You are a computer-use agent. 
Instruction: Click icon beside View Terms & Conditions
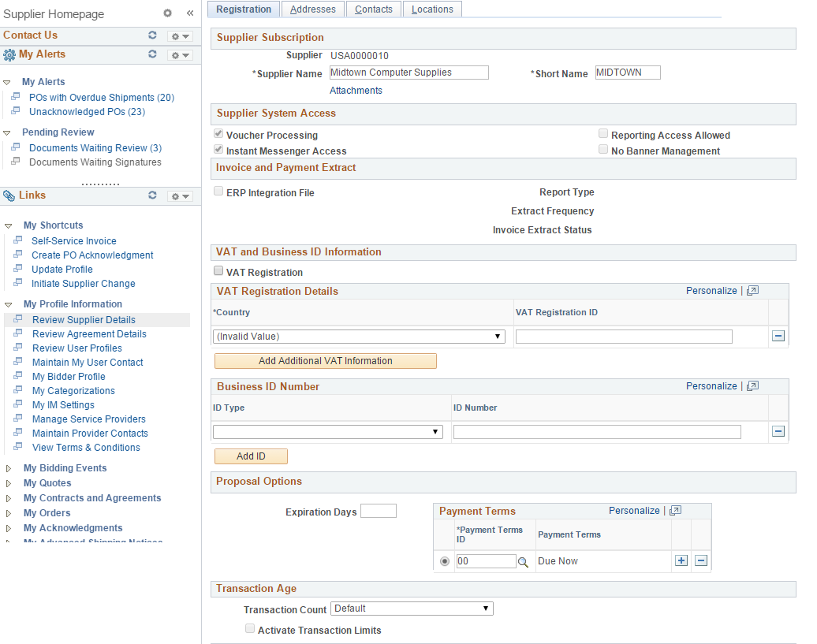(18, 446)
